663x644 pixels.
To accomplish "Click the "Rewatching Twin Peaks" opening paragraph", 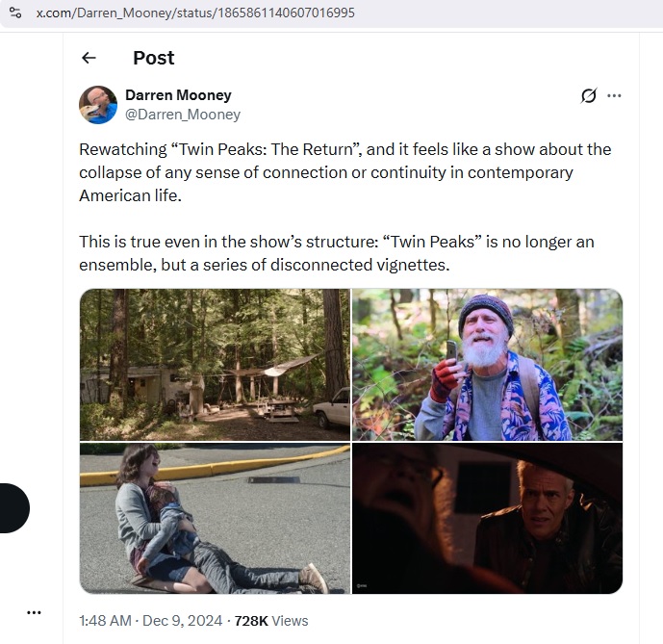I will [345, 172].
